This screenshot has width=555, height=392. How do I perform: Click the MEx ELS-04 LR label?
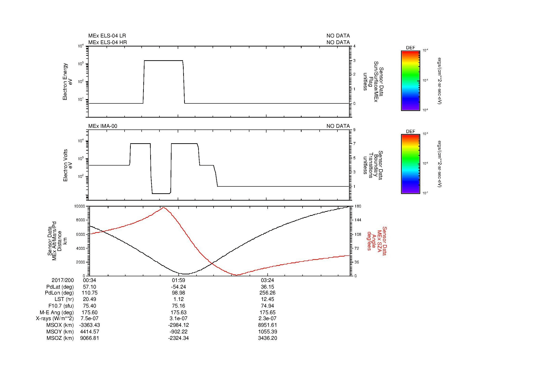coord(107,36)
